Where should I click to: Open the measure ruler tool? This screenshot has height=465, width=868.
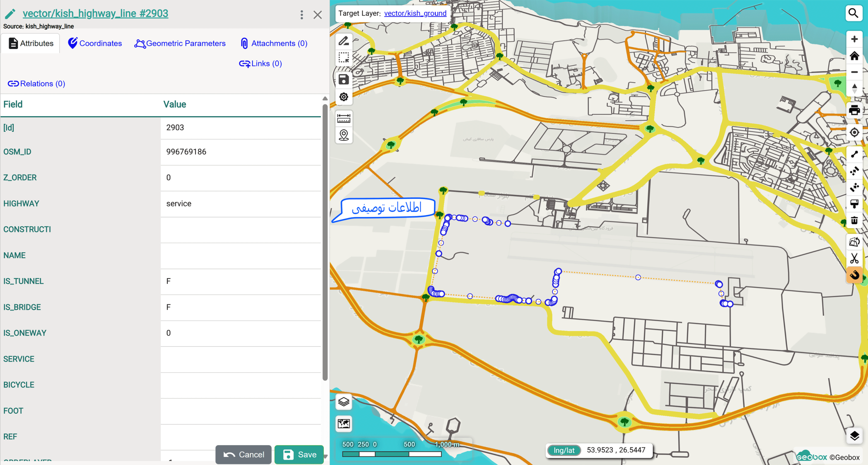point(343,118)
